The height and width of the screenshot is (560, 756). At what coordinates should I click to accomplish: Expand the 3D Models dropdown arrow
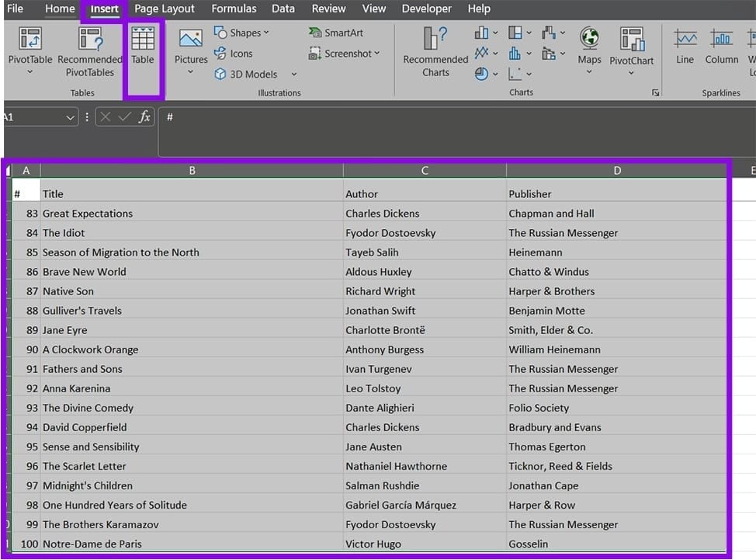pos(294,75)
